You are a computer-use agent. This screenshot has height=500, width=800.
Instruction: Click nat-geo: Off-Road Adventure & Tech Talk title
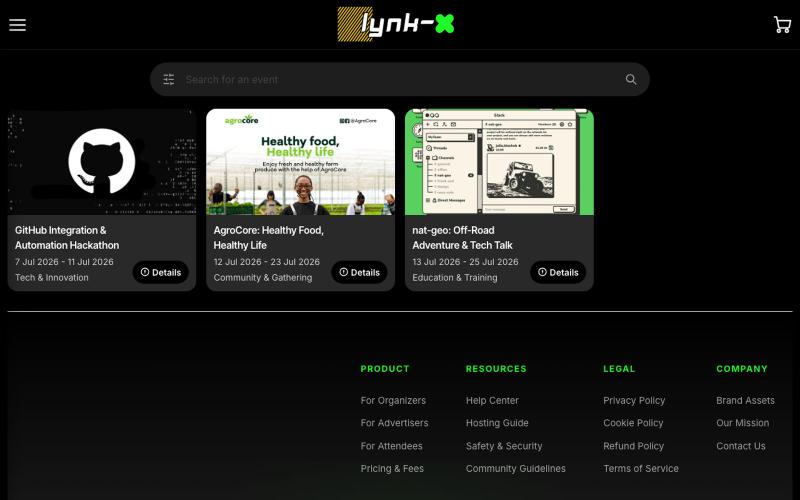tap(462, 238)
